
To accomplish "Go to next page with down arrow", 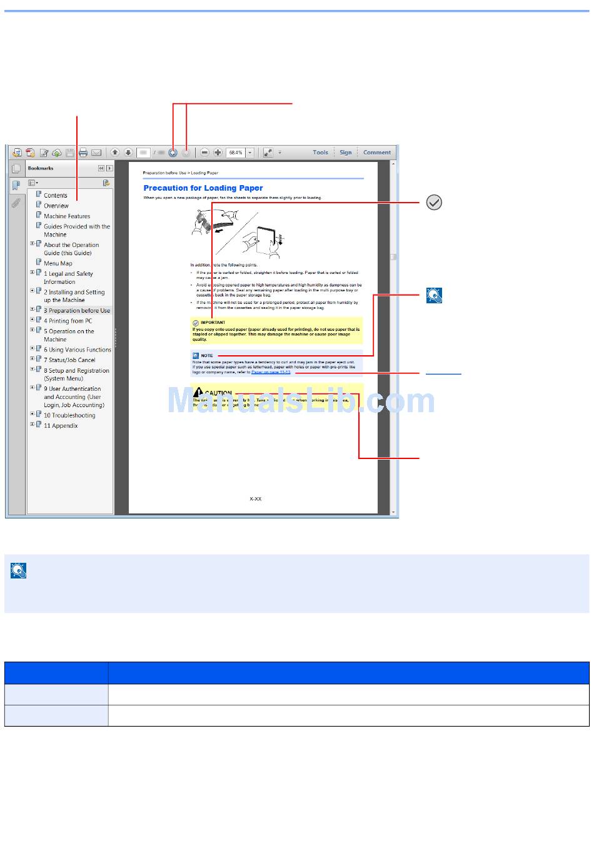I will (x=128, y=153).
